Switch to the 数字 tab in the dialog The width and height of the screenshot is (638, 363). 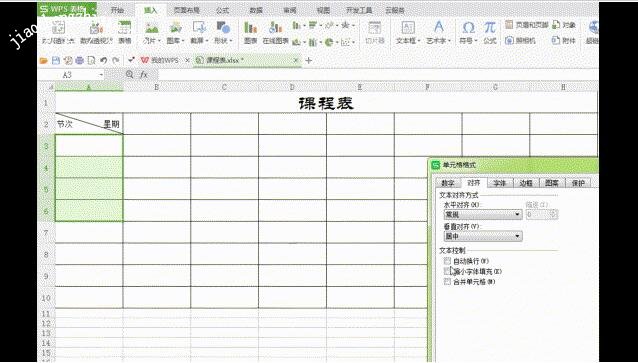click(448, 183)
